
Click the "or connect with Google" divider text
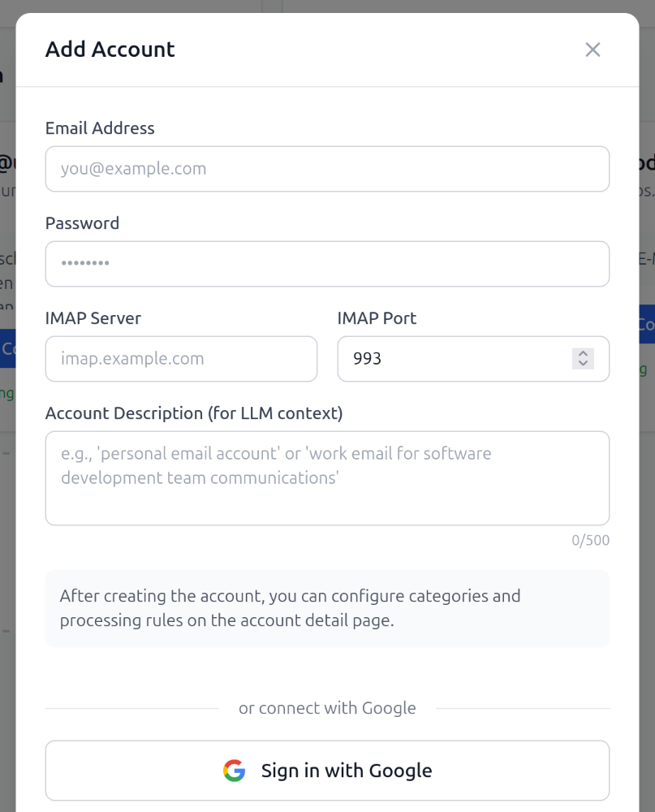pos(327,707)
